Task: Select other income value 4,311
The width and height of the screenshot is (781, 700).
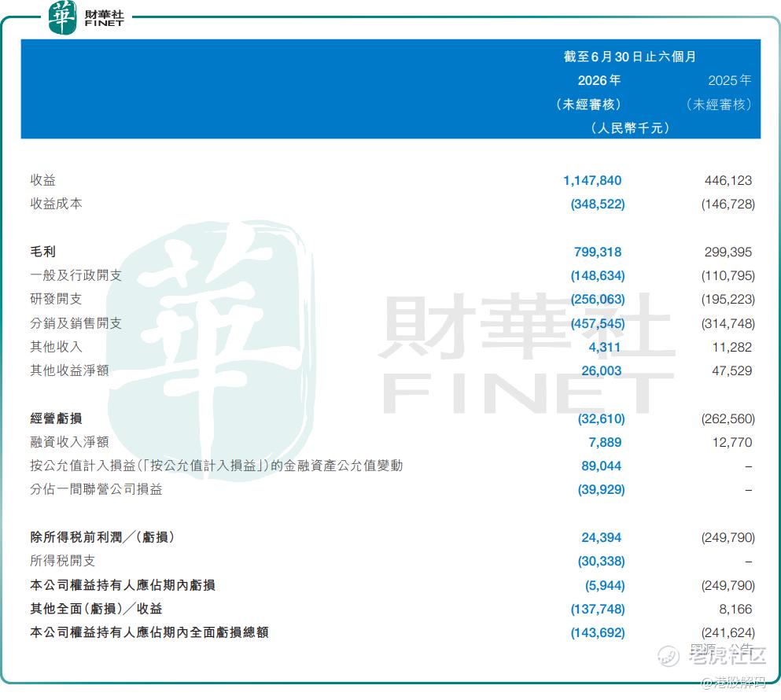Action: click(x=605, y=348)
